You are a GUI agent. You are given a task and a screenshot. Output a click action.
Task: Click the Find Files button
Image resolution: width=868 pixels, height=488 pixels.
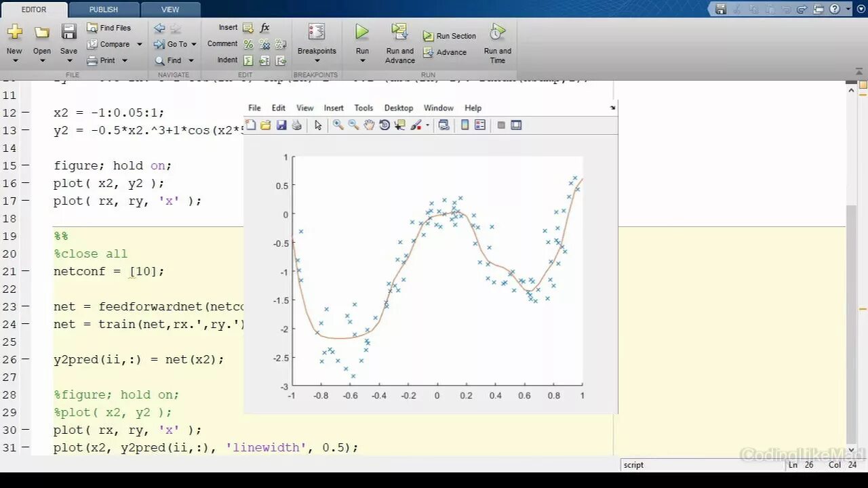point(108,28)
